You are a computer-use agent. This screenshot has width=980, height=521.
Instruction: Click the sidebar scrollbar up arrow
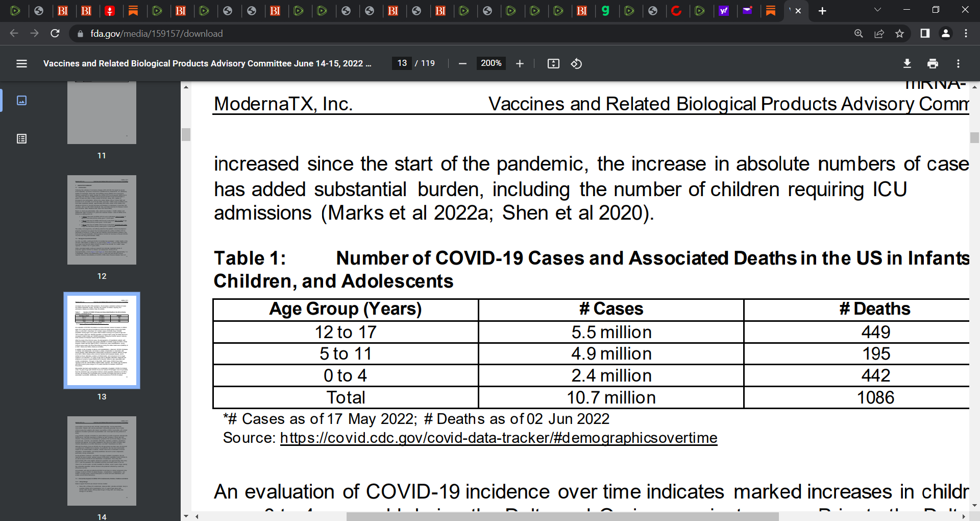[x=186, y=87]
